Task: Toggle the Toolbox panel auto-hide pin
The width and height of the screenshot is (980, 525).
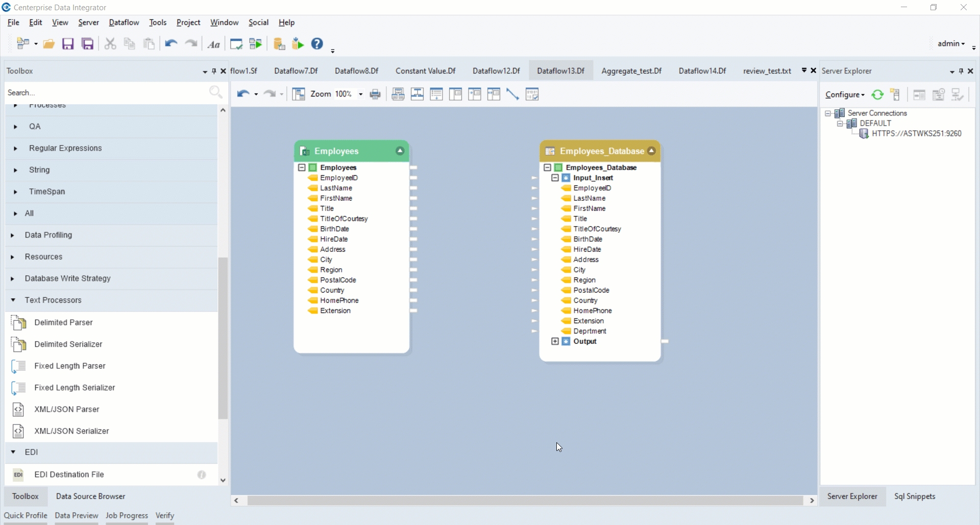Action: coord(214,71)
